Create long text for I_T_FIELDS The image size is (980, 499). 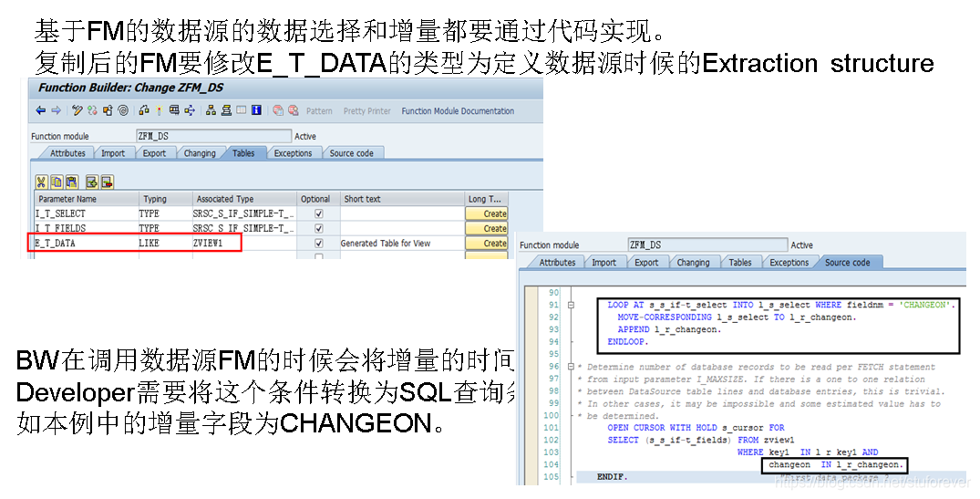click(486, 228)
